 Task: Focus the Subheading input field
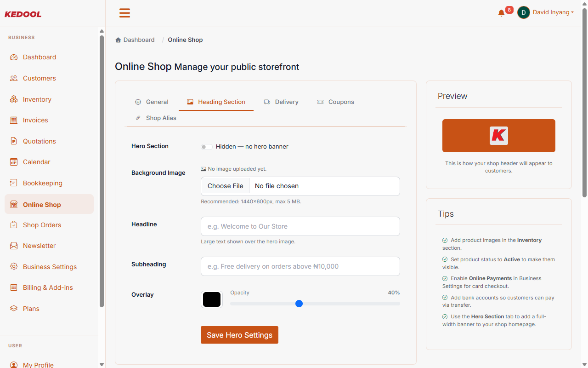300,266
